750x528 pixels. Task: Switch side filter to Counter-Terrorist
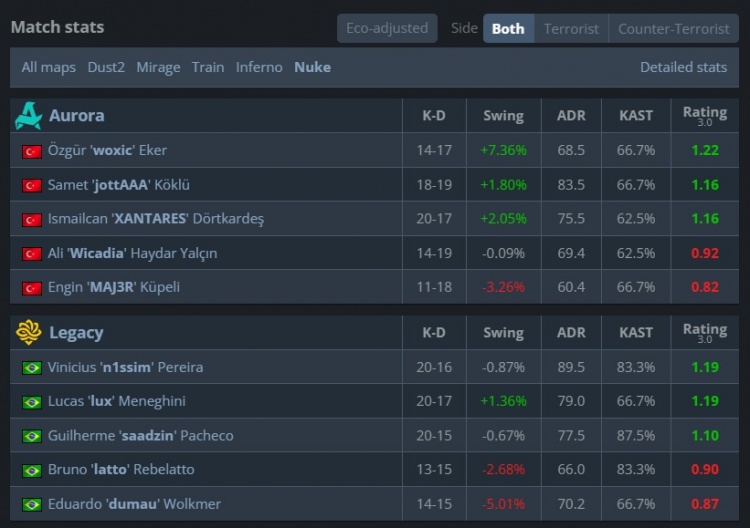coord(672,28)
